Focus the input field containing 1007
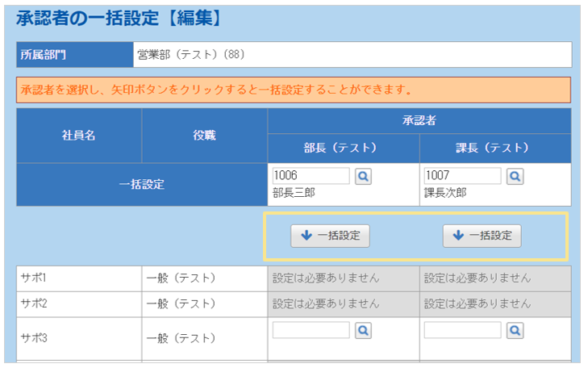Image resolution: width=588 pixels, height=368 pixels. point(462,176)
